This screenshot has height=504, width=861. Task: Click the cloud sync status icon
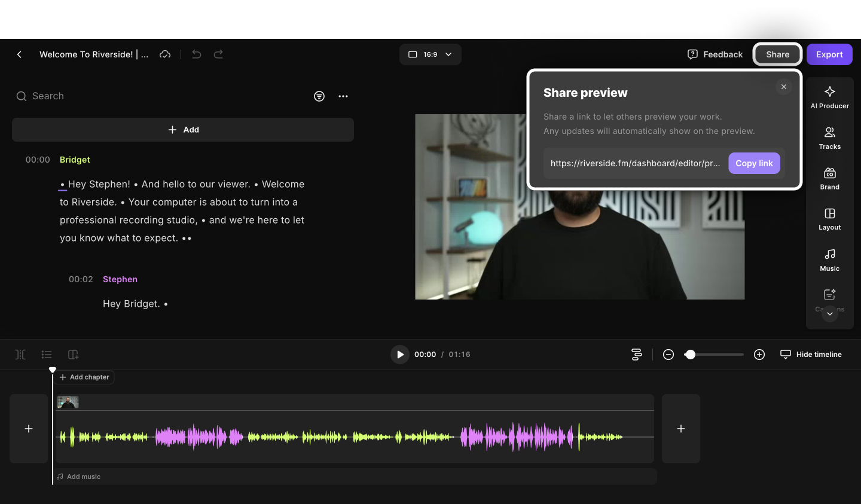click(165, 54)
